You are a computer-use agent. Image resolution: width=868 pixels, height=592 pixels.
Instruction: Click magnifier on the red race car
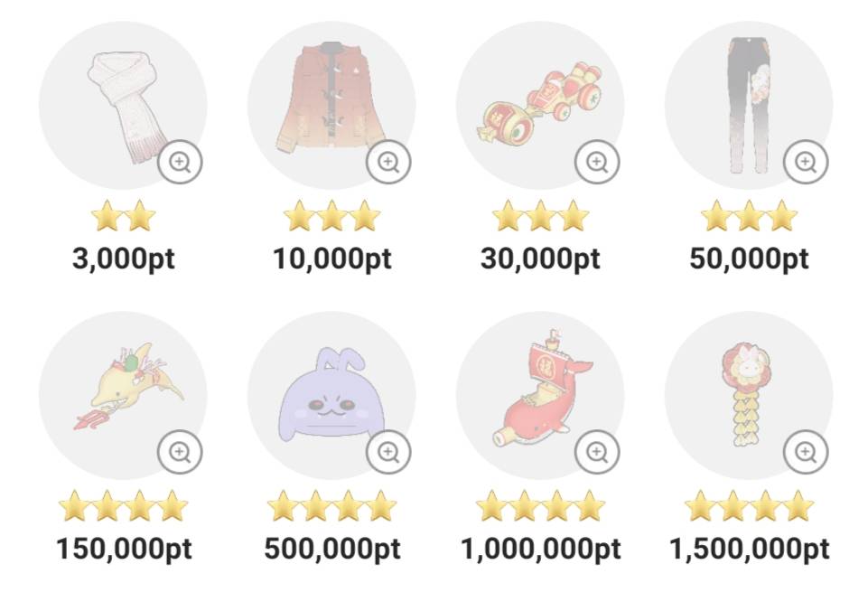tap(597, 163)
